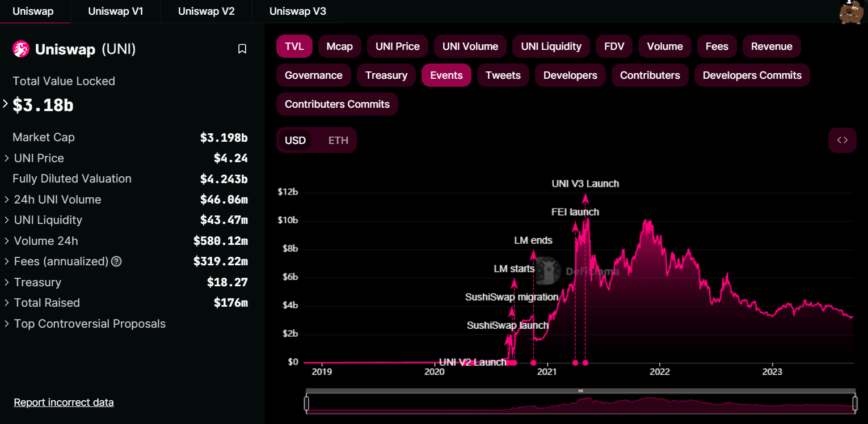868x424 pixels.
Task: Click the Fees info question mark icon
Action: point(116,261)
